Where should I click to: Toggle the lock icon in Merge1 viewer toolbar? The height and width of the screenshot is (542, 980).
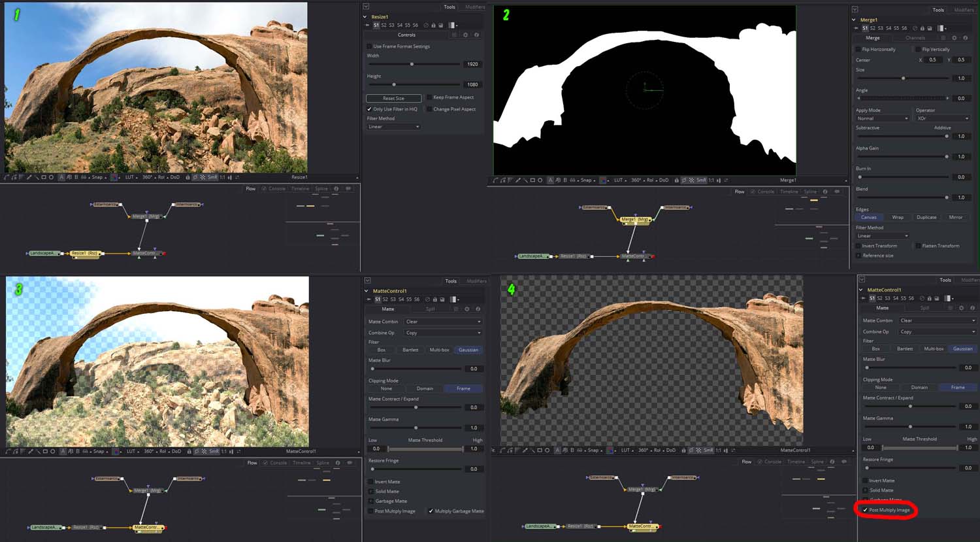tap(676, 180)
